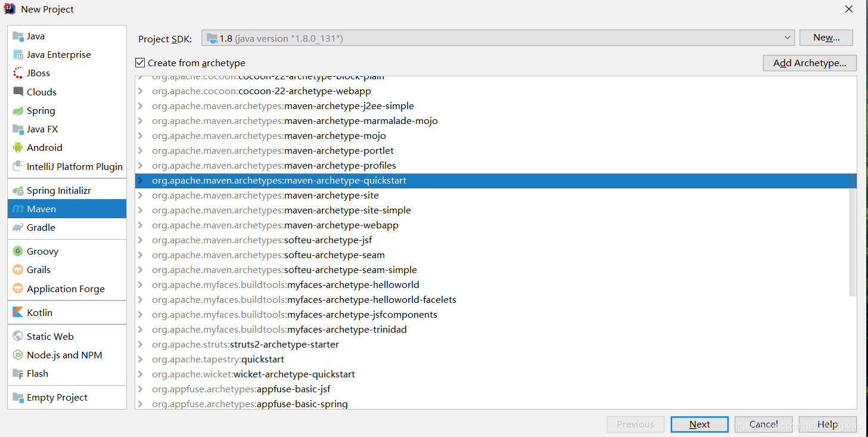
Task: Click the JBoss icon
Action: pos(18,73)
